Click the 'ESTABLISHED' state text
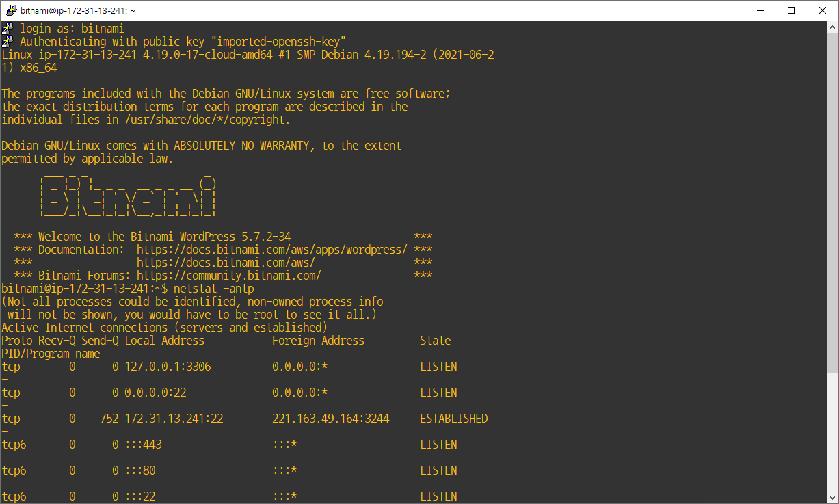This screenshot has width=839, height=504. pyautogui.click(x=454, y=419)
